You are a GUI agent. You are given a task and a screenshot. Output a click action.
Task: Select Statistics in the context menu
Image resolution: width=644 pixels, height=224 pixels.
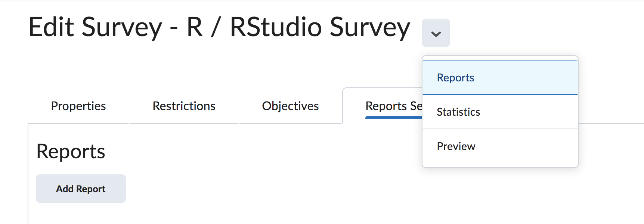pyautogui.click(x=458, y=112)
